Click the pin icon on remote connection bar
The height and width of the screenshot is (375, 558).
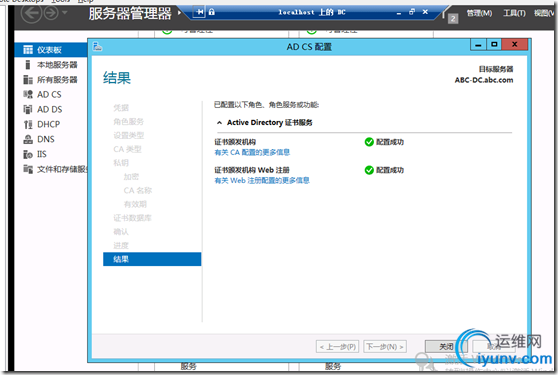[x=200, y=12]
